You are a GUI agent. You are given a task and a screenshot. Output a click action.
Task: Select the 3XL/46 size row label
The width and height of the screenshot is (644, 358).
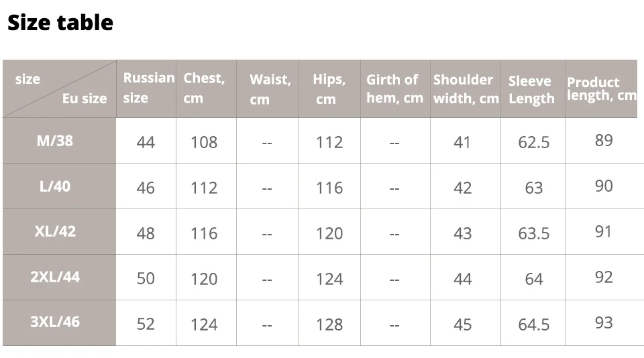point(55,322)
